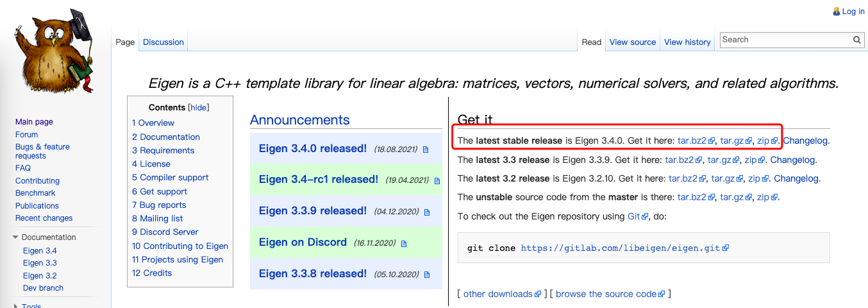The width and height of the screenshot is (868, 308).
Task: Click into the Search input field
Action: coord(785,40)
